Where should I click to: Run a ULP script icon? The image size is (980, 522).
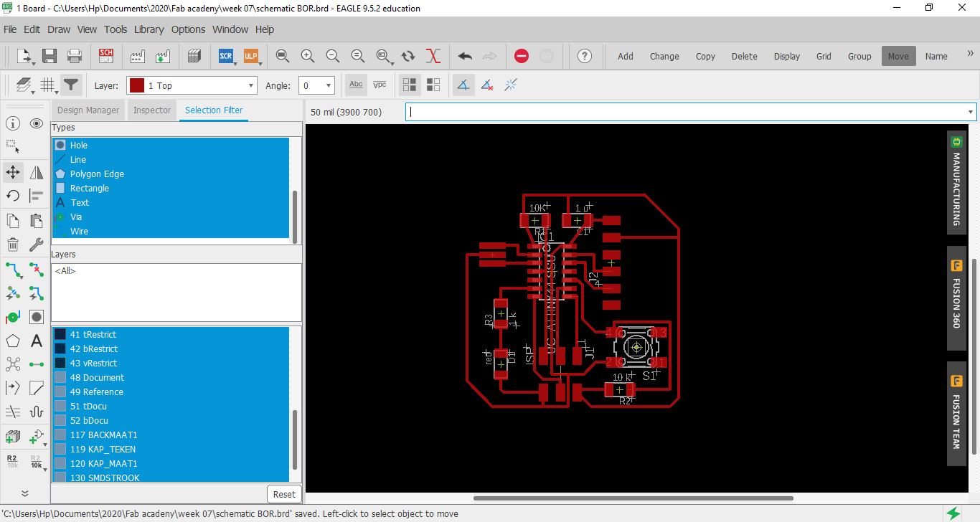[x=251, y=56]
